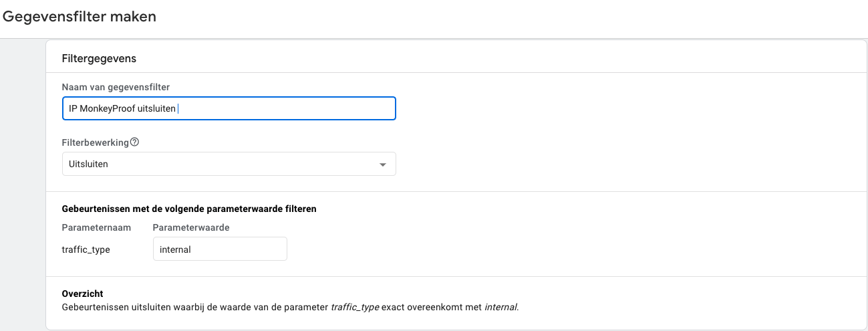Click the Parameterwaarde field containing internal
868x331 pixels.
point(220,249)
